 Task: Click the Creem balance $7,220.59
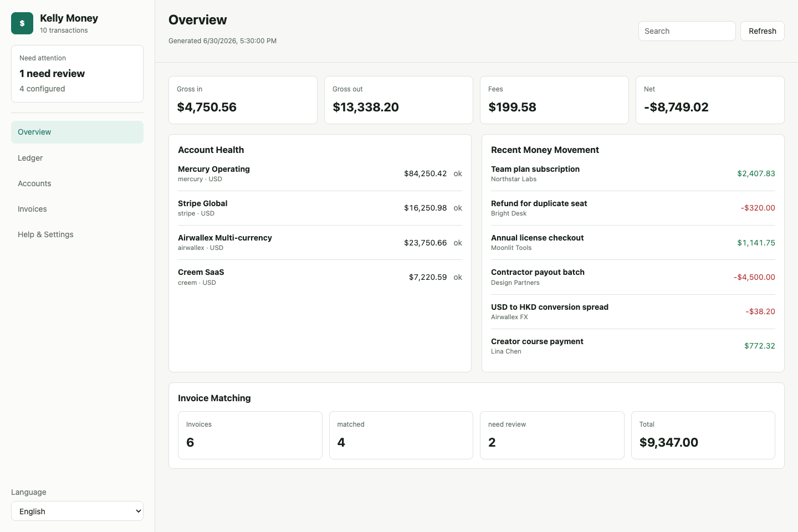(428, 277)
